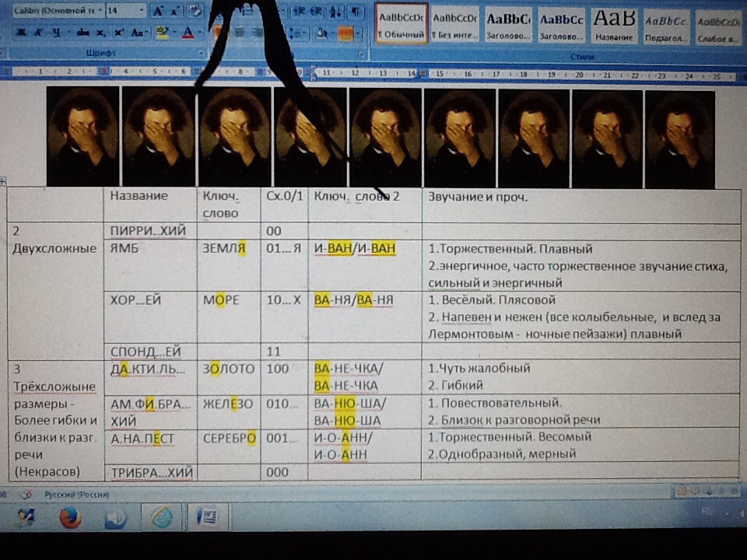
Task: Select the ЯМБ cell in the table
Action: (150, 265)
